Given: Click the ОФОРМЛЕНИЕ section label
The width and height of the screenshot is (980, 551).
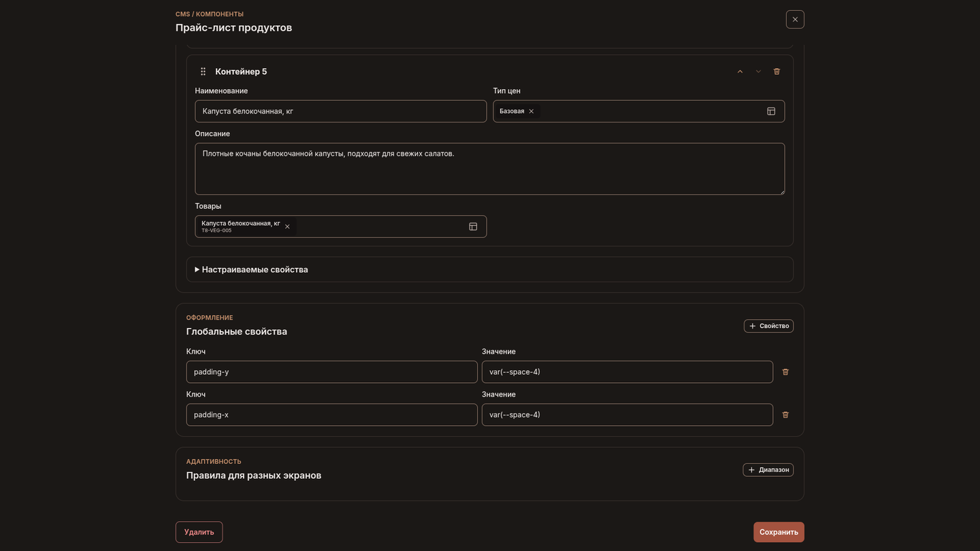Looking at the screenshot, I should point(210,318).
